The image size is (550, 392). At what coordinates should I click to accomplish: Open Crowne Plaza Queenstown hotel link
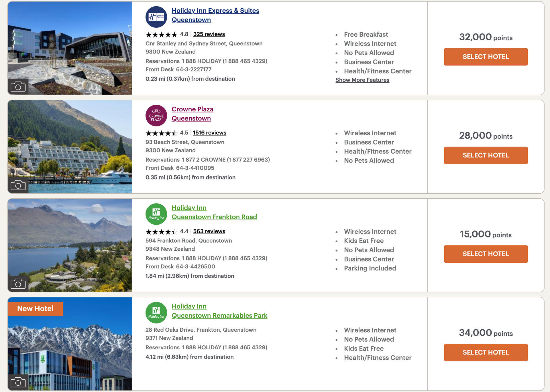tap(192, 109)
